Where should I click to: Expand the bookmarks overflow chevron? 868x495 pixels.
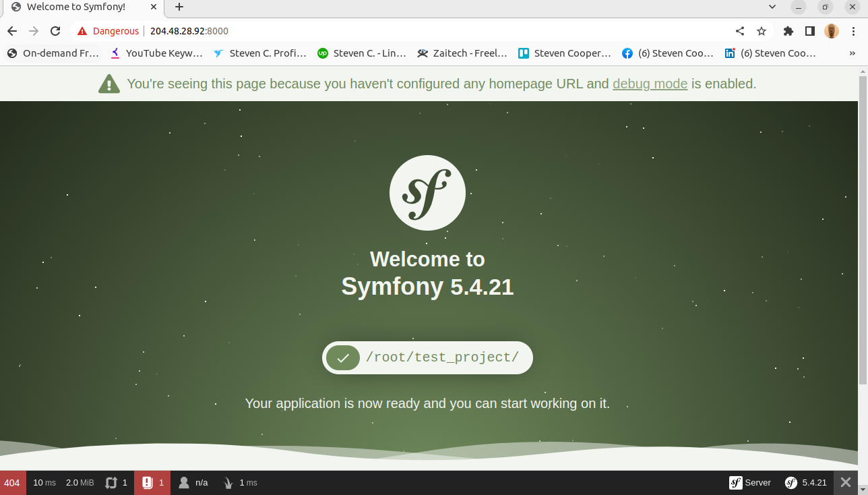tap(852, 53)
